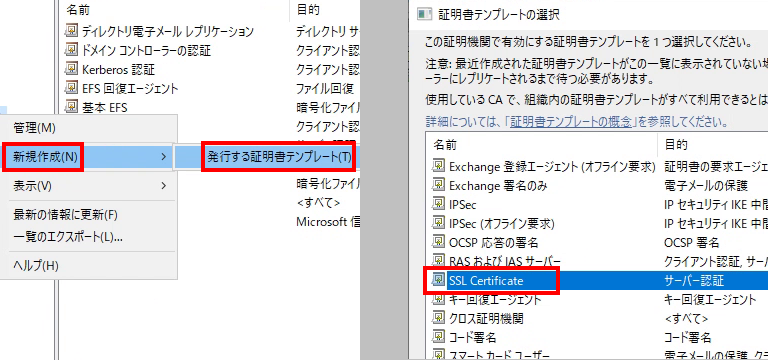Click the ドメイン コントローラーの認証 template icon
768x360 pixels.
pyautogui.click(x=72, y=50)
